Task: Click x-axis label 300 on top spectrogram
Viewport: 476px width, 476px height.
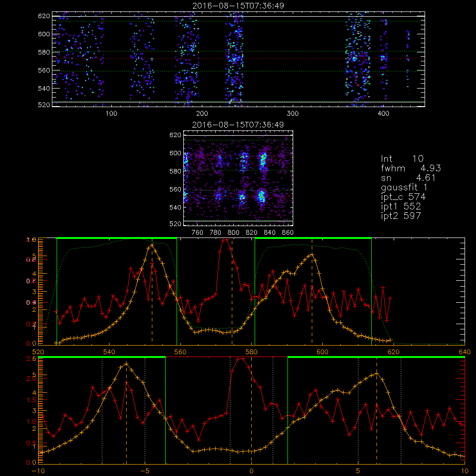Action: 293,114
